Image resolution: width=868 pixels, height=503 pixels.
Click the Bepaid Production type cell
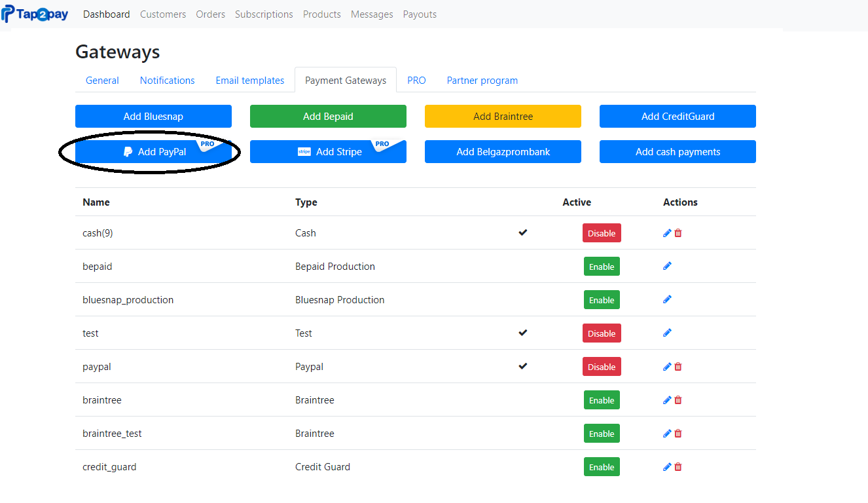point(335,267)
